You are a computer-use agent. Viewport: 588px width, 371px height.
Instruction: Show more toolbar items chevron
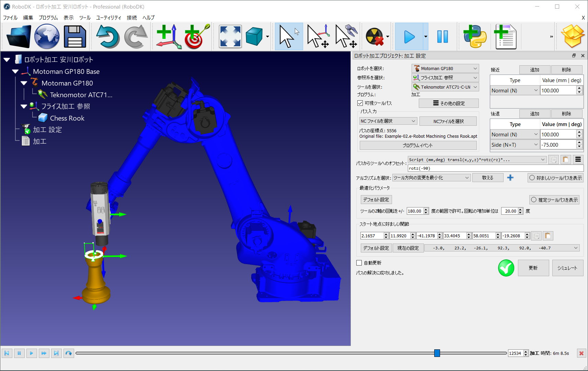point(552,36)
